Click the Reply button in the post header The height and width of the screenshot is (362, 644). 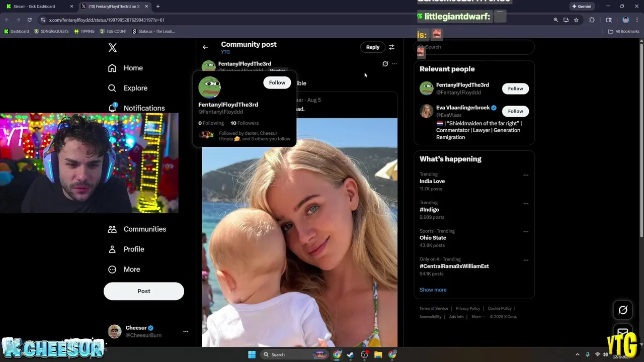click(x=373, y=47)
